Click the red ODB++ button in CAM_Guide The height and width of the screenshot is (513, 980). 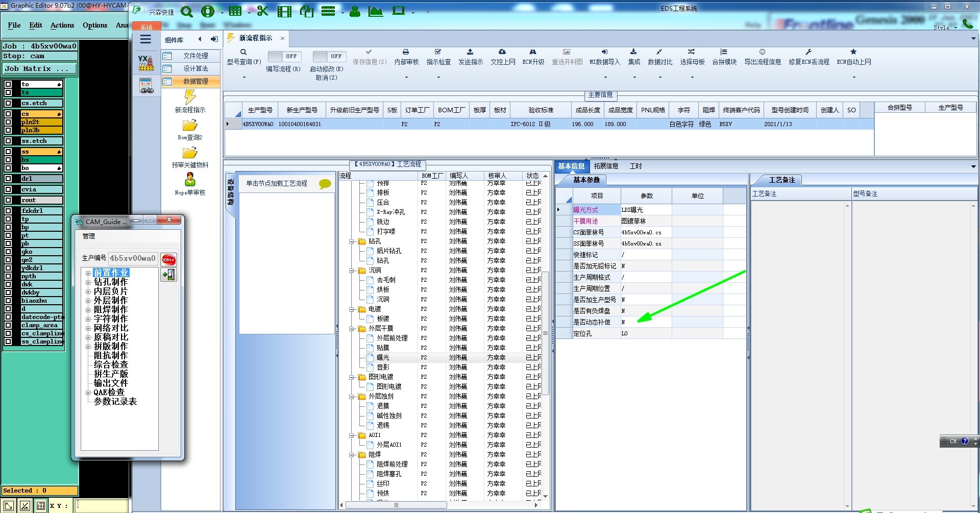pos(168,260)
